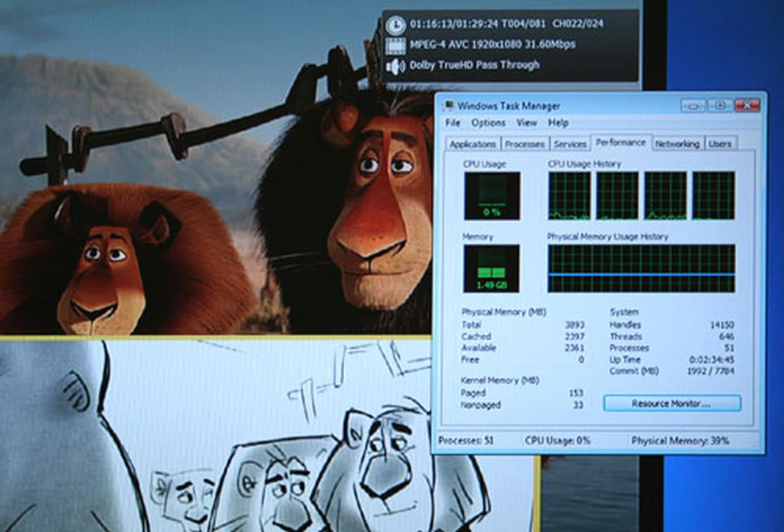Image resolution: width=784 pixels, height=532 pixels.
Task: Open the Options menu
Action: click(x=488, y=123)
